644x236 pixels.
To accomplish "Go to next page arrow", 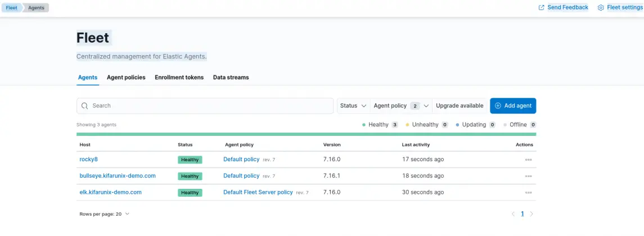I will tap(532, 214).
